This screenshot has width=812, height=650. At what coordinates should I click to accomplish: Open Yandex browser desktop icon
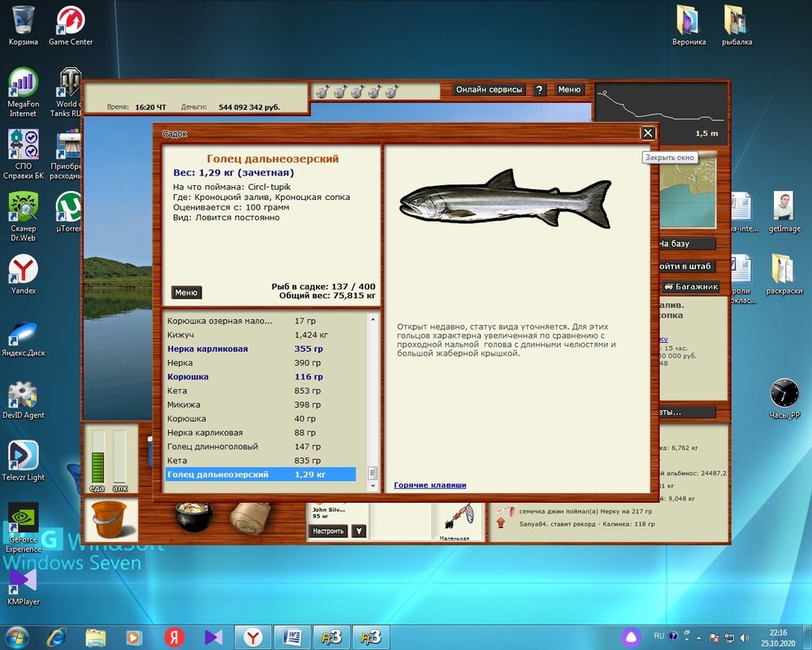coord(23,274)
